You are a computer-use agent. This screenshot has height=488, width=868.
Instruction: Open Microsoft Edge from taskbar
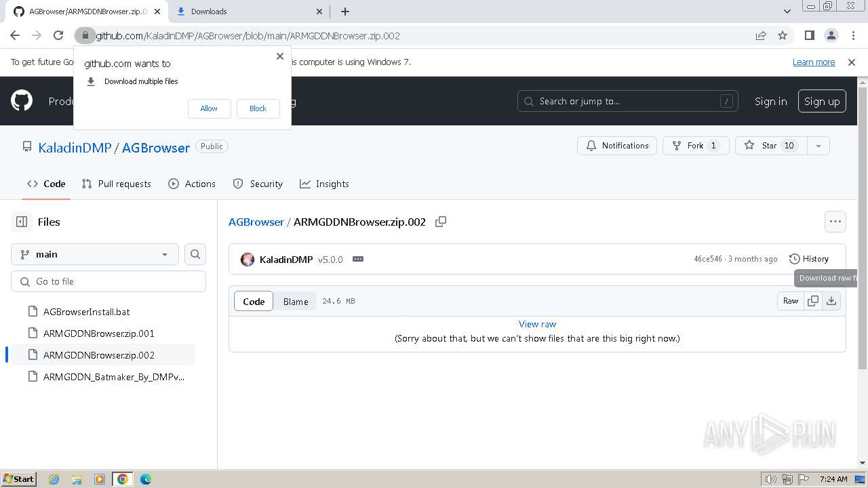click(146, 479)
